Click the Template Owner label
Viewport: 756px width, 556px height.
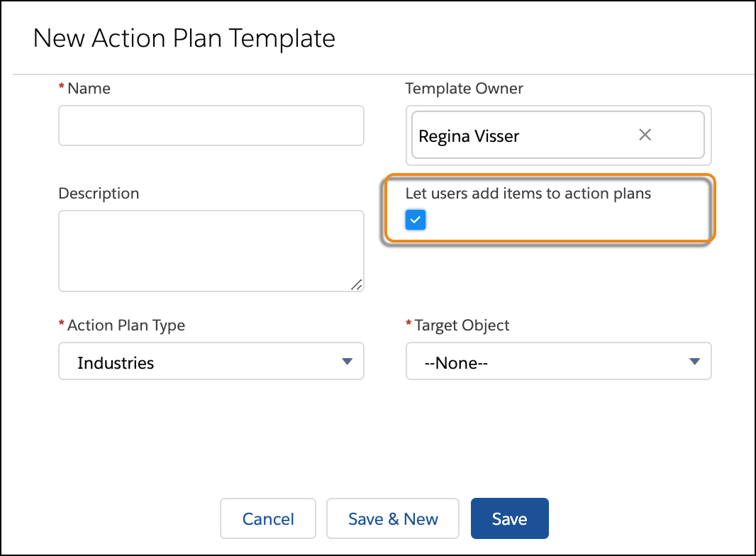point(464,89)
